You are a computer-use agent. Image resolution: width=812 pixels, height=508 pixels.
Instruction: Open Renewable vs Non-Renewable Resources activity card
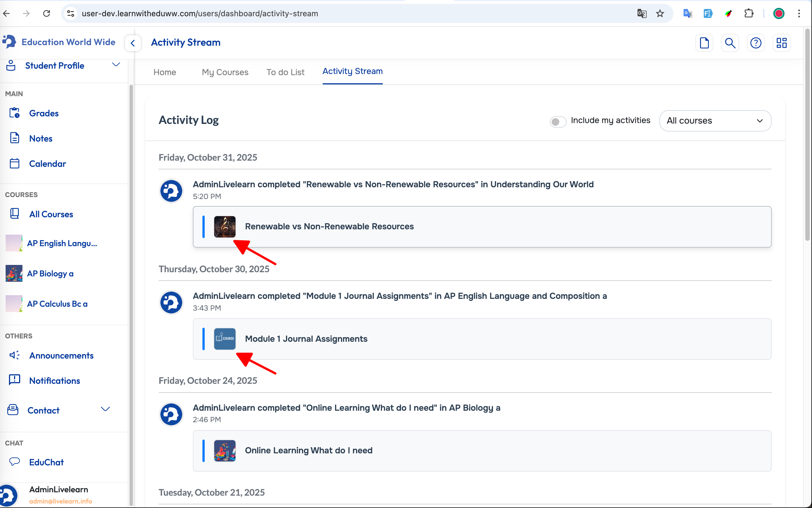click(481, 227)
